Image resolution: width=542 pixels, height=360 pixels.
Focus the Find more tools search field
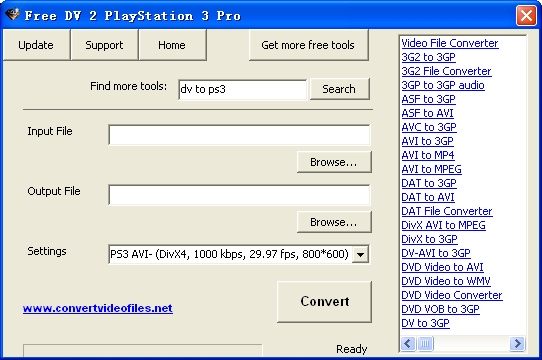pyautogui.click(x=243, y=89)
